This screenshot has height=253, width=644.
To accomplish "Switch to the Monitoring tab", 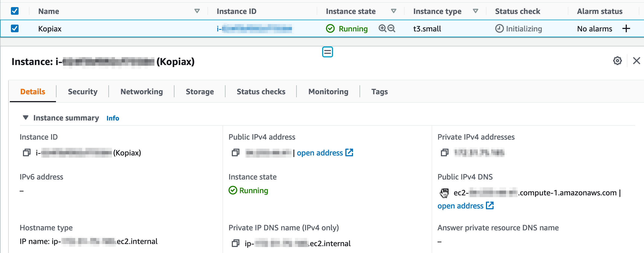I will coord(328,92).
